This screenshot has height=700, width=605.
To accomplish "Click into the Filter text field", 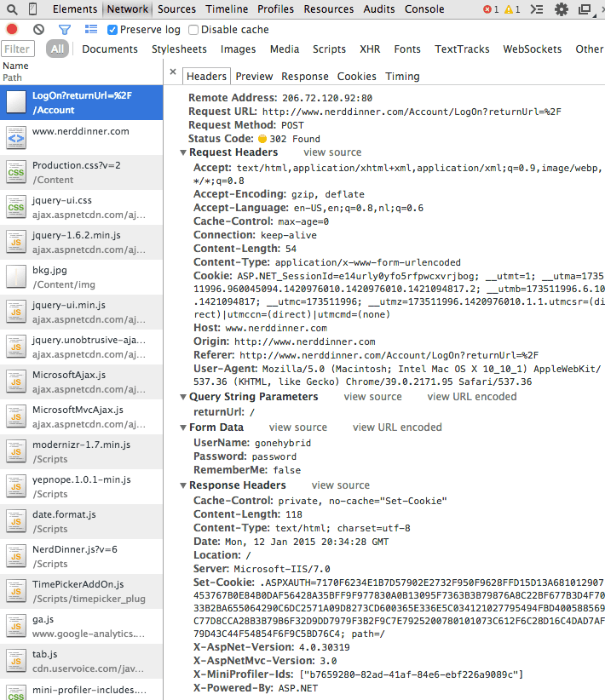I will click(x=18, y=49).
